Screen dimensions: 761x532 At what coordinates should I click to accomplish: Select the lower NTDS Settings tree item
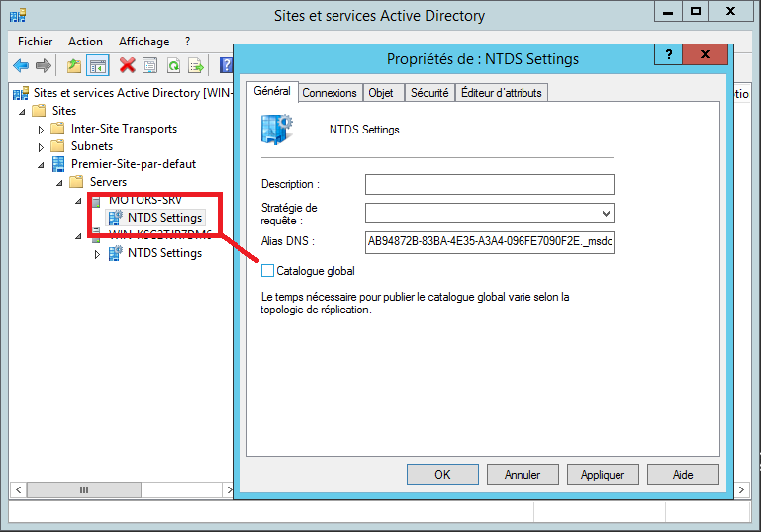(x=164, y=253)
